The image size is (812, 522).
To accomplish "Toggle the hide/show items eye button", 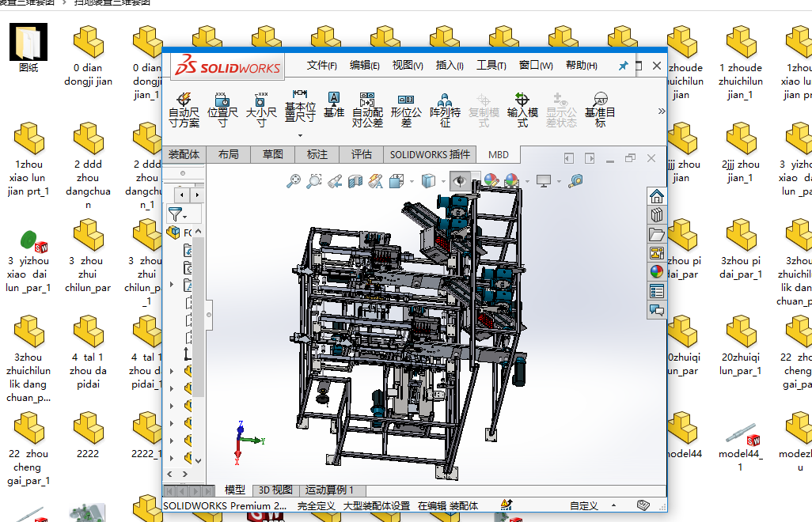I will click(459, 181).
